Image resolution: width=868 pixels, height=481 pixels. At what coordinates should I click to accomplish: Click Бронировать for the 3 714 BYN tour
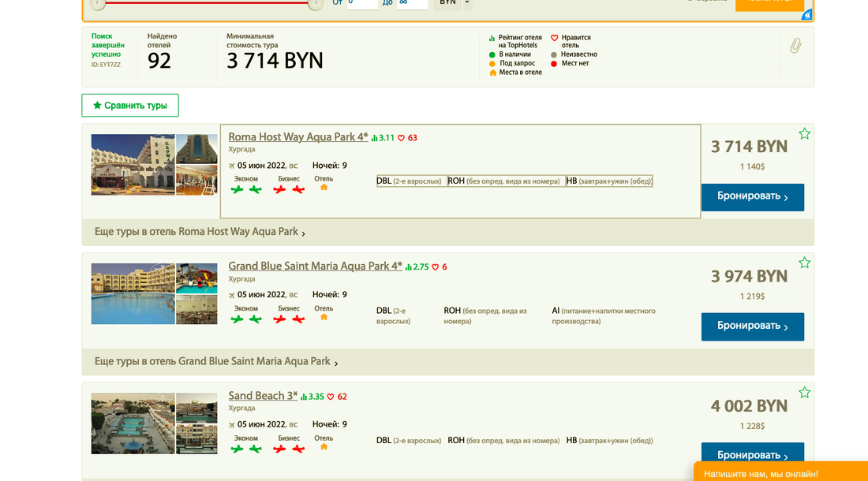click(752, 197)
